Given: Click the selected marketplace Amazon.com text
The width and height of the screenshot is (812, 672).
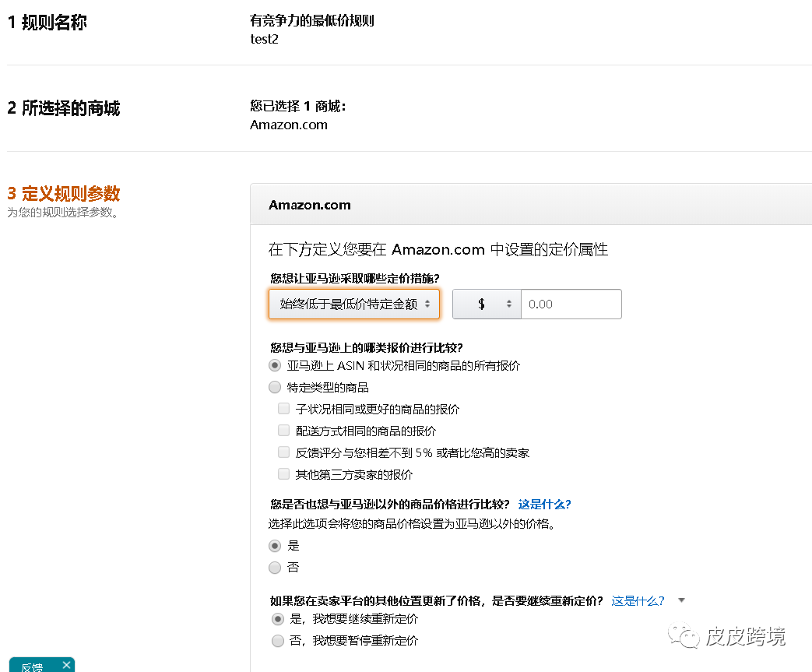Looking at the screenshot, I should pyautogui.click(x=289, y=125).
